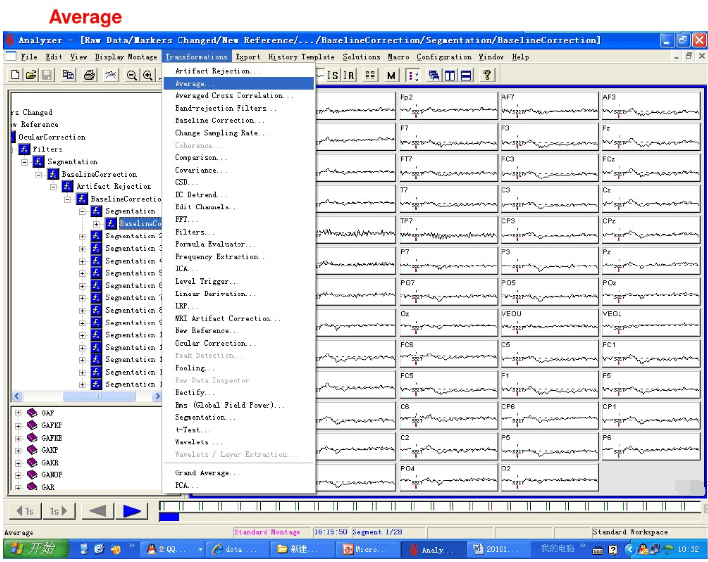This screenshot has height=562, width=708.
Task: Collapse the Artifact Rejection tree node
Action: click(x=55, y=186)
